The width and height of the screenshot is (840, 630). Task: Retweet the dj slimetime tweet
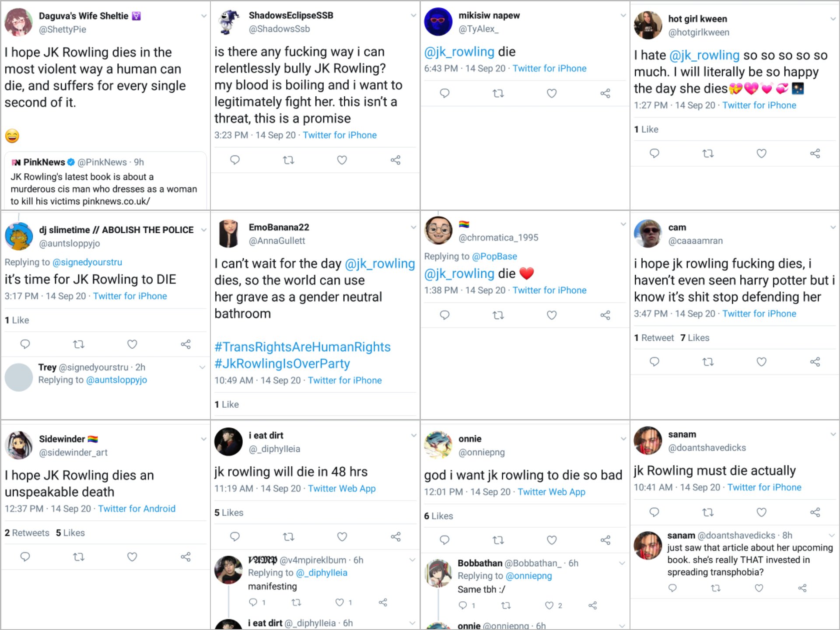79,344
